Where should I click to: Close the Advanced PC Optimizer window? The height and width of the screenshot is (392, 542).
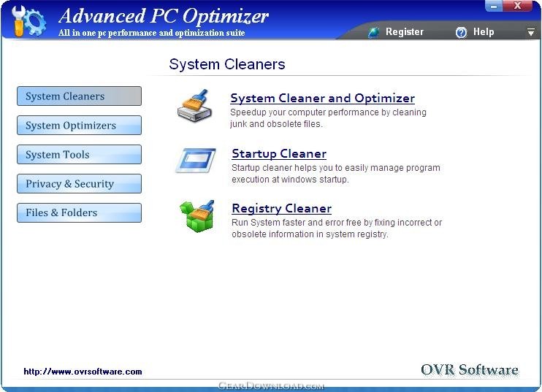517,6
